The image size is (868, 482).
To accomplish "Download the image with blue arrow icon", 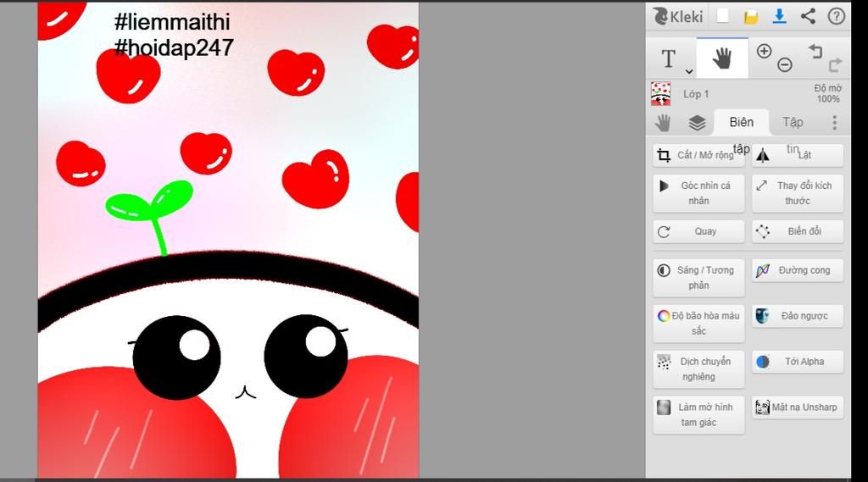I will click(x=779, y=17).
